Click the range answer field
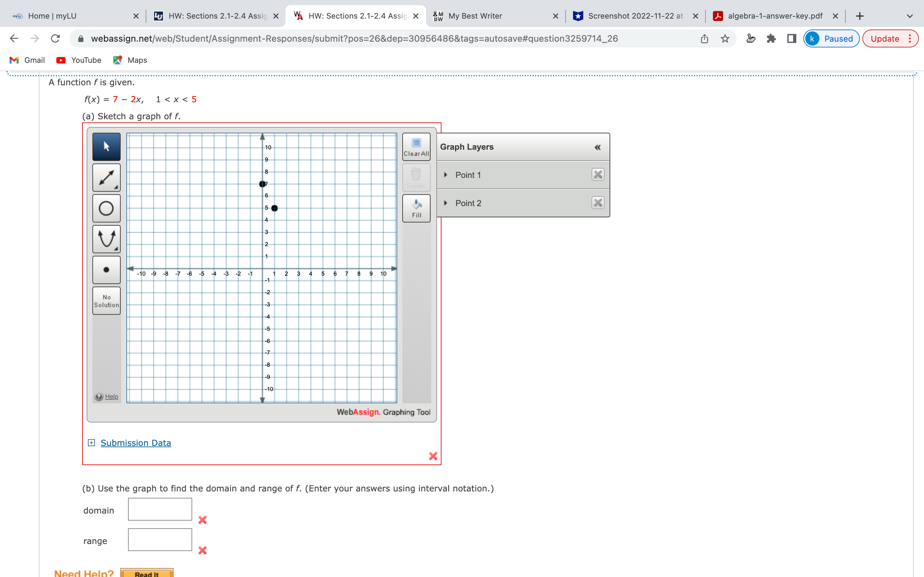Viewport: 924px width, 577px height. [x=159, y=539]
